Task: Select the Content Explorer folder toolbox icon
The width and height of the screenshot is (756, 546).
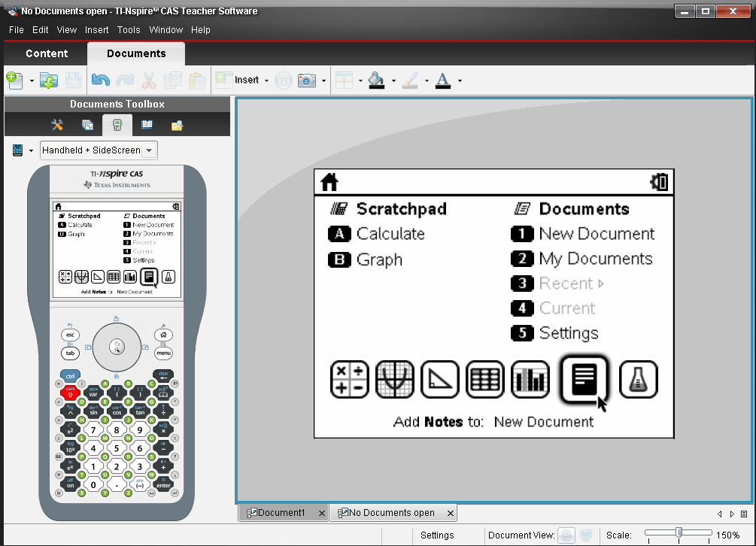Action: [177, 126]
